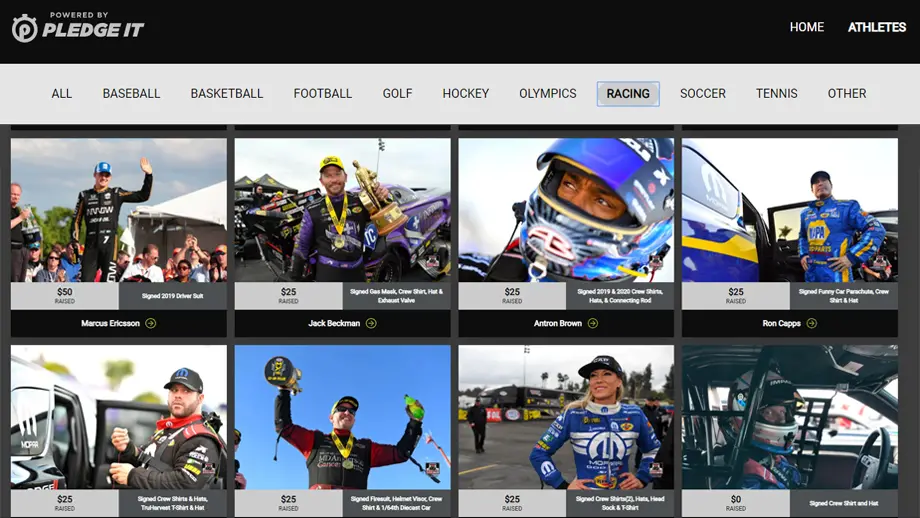The height and width of the screenshot is (518, 920).
Task: Select the OTHER category tab
Action: pos(846,94)
